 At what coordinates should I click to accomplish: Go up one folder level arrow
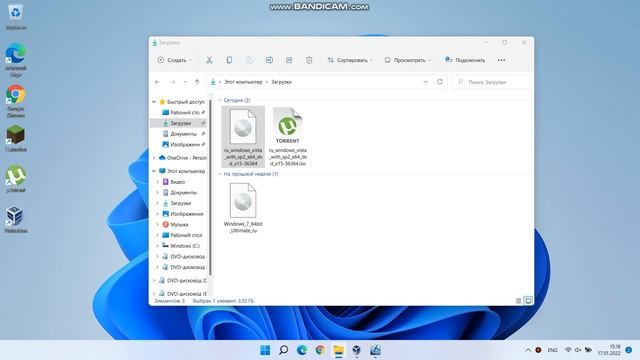point(197,82)
